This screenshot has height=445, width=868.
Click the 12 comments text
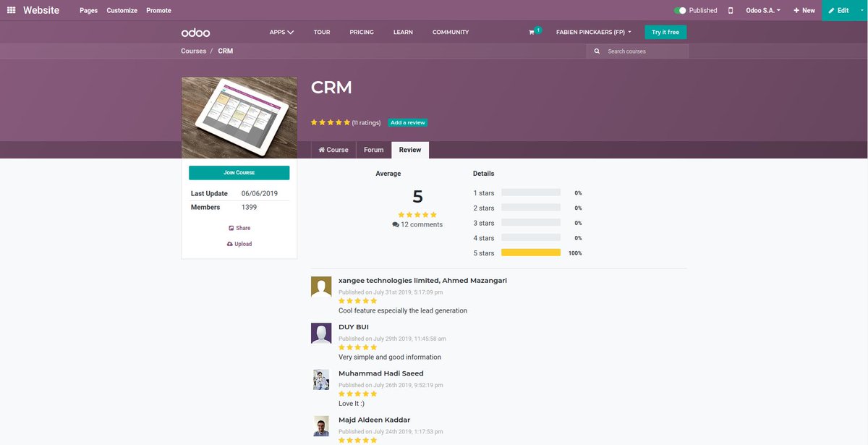(422, 224)
